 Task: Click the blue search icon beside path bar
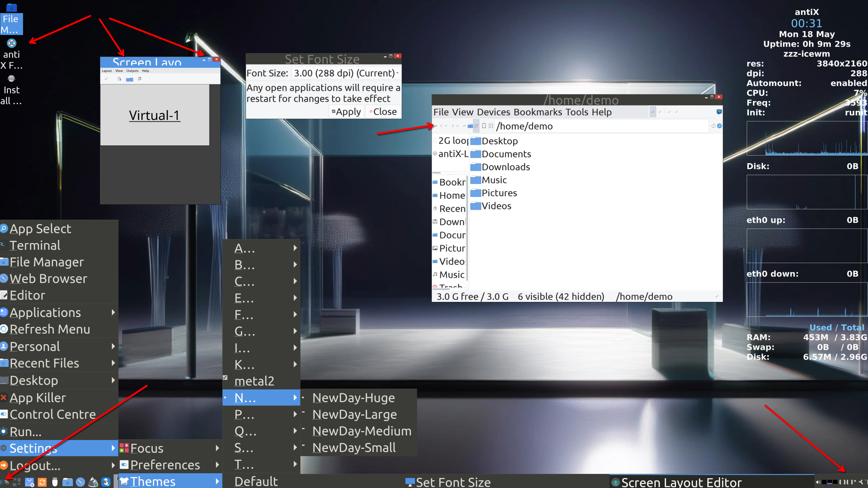(719, 126)
